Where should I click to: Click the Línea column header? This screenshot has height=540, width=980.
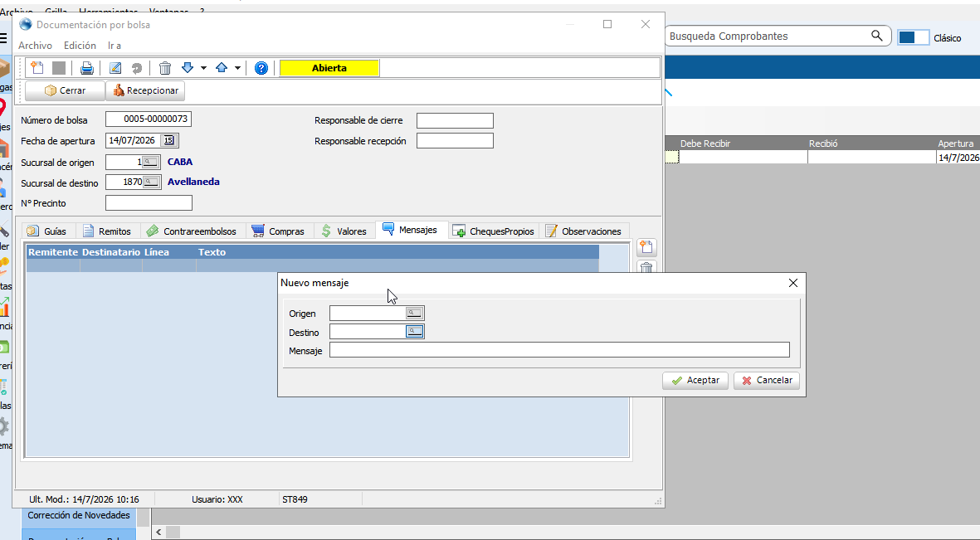169,252
